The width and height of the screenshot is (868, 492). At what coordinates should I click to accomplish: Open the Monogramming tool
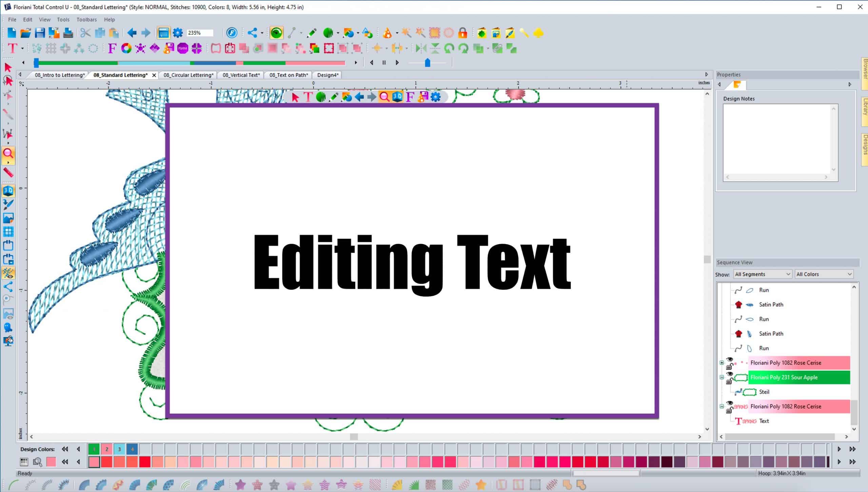(183, 48)
